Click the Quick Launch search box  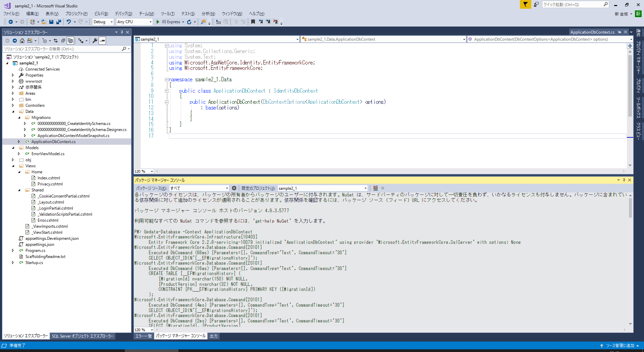tap(575, 4)
